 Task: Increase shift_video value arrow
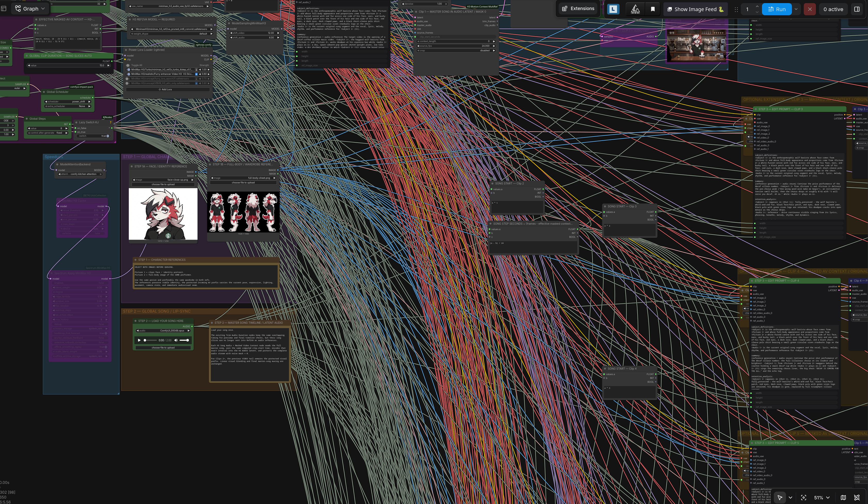278,33
